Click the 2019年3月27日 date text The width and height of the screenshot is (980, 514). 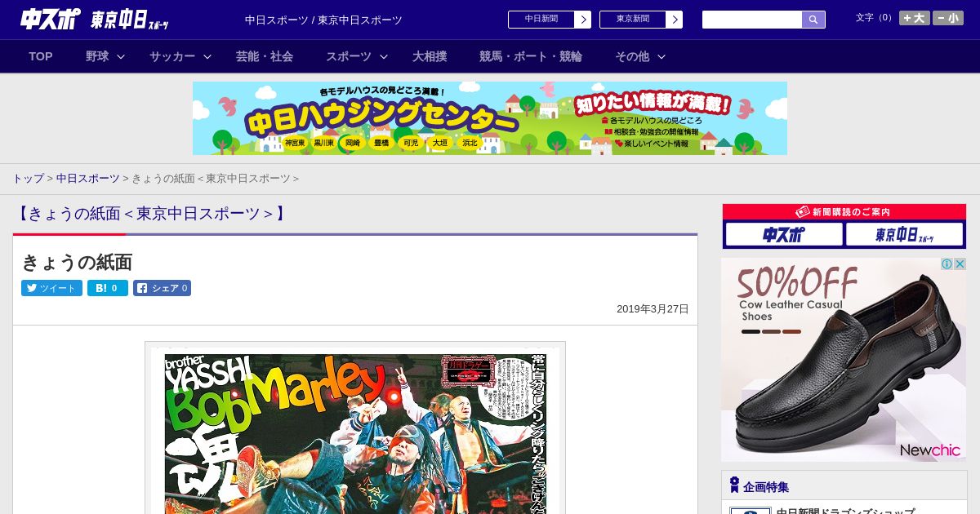(x=653, y=309)
